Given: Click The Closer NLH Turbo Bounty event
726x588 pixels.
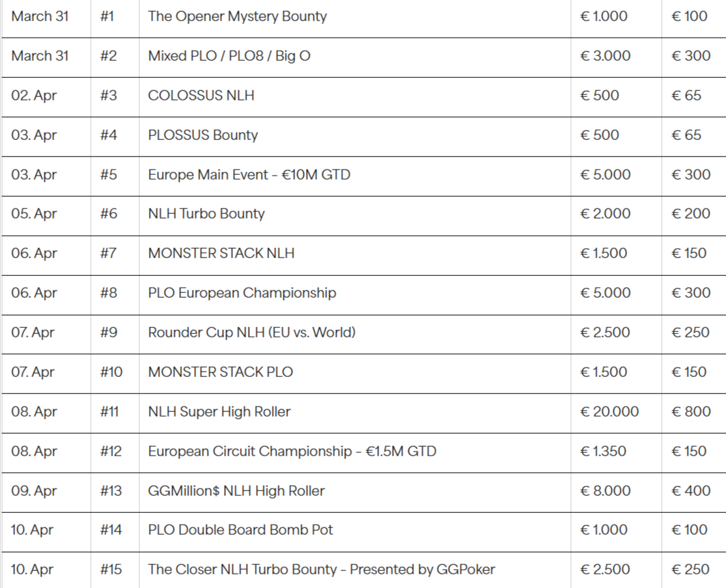Looking at the screenshot, I should 321,570.
